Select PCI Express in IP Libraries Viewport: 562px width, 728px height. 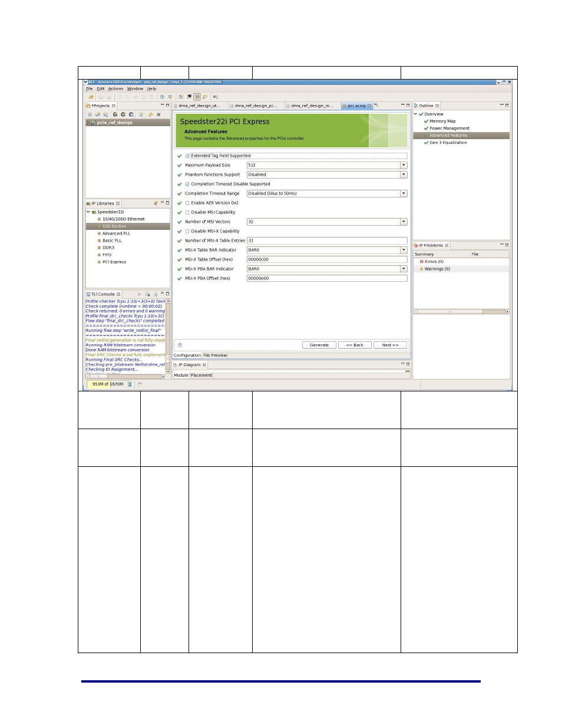coord(114,262)
